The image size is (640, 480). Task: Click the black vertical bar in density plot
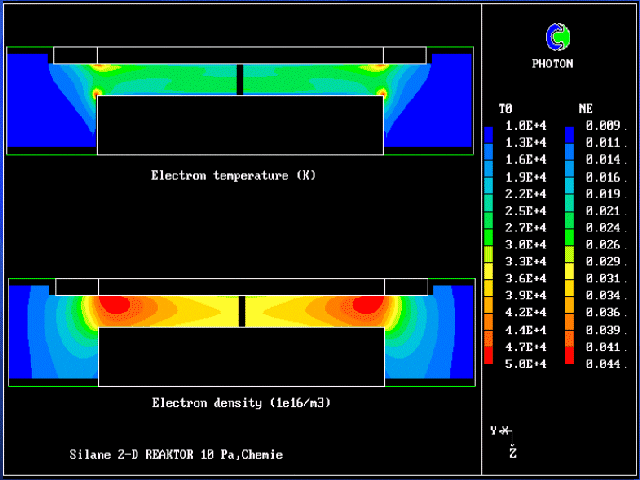pyautogui.click(x=240, y=310)
